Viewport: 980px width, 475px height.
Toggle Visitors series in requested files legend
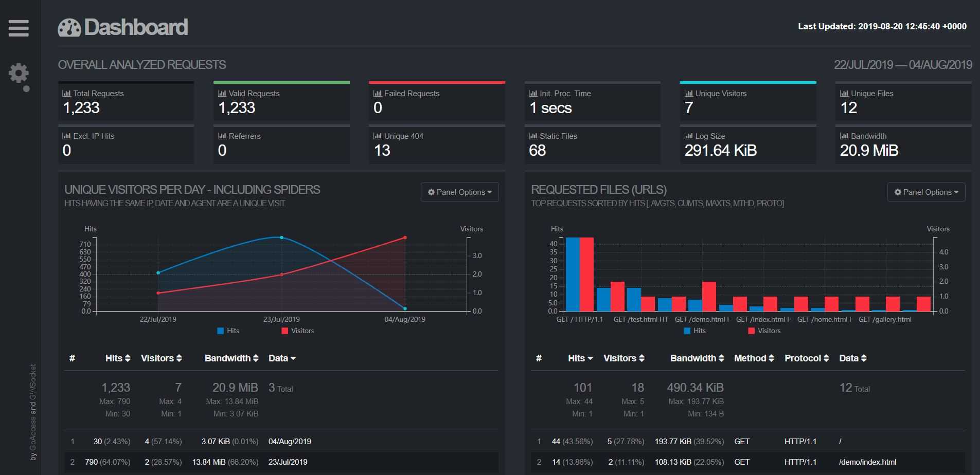[x=764, y=331]
